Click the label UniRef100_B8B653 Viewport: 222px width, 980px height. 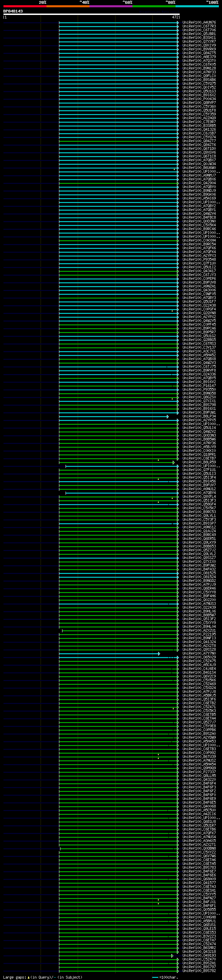click(199, 547)
